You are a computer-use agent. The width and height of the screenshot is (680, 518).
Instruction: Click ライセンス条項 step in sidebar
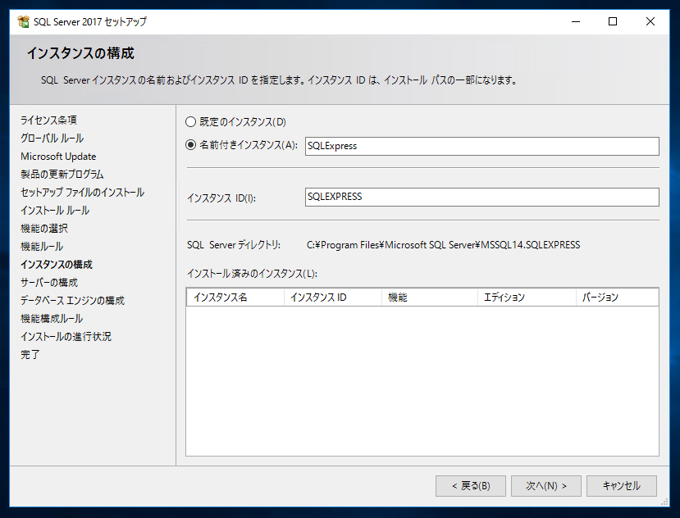(49, 120)
